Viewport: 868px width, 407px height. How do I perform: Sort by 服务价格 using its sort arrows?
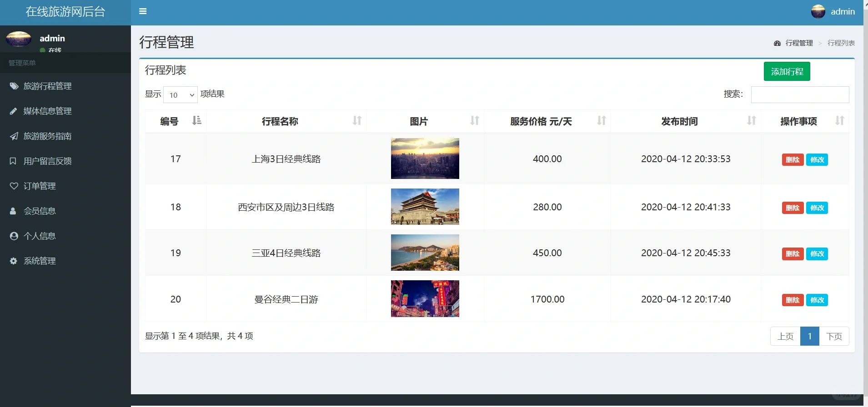pos(602,120)
